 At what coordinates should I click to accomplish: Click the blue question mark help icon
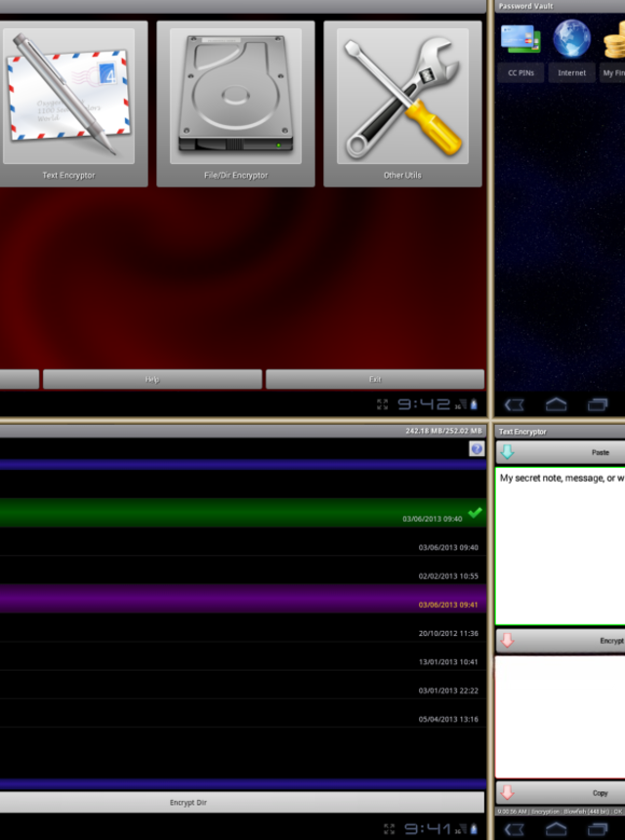click(477, 449)
